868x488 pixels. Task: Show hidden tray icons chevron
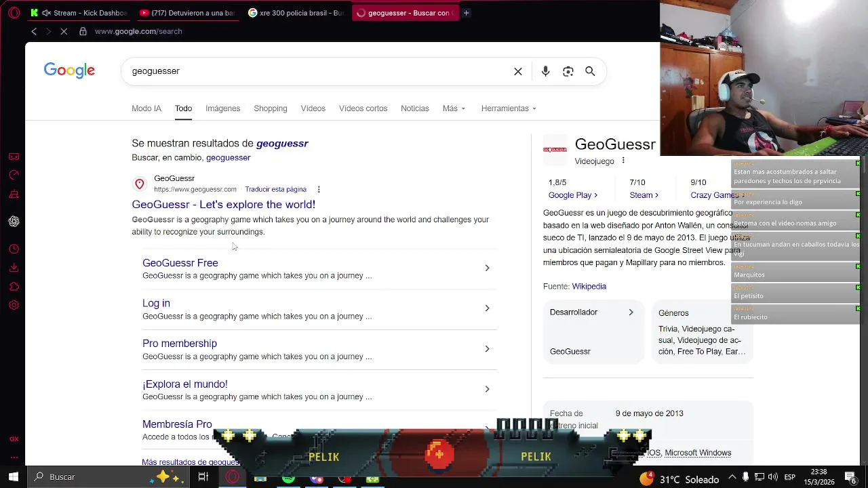tap(731, 476)
